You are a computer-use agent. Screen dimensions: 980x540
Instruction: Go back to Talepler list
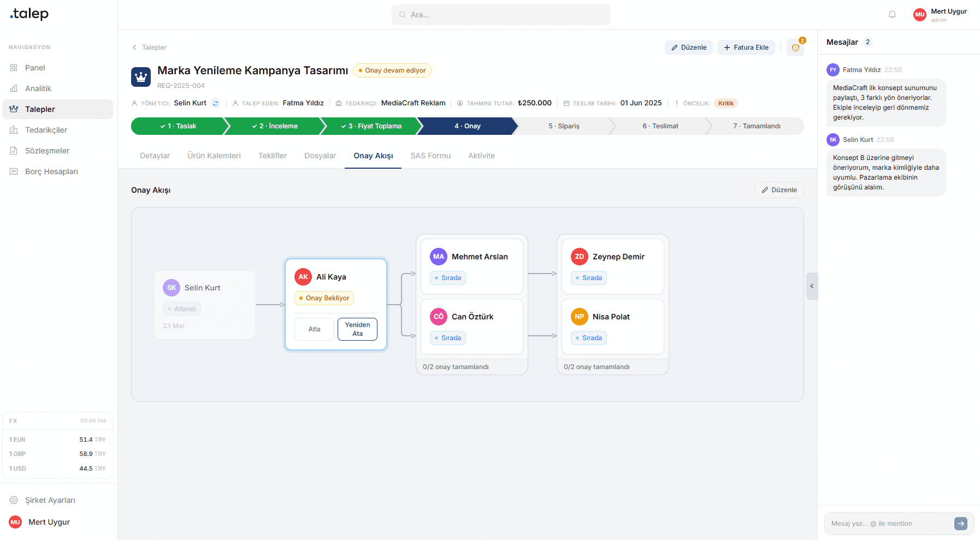point(149,48)
